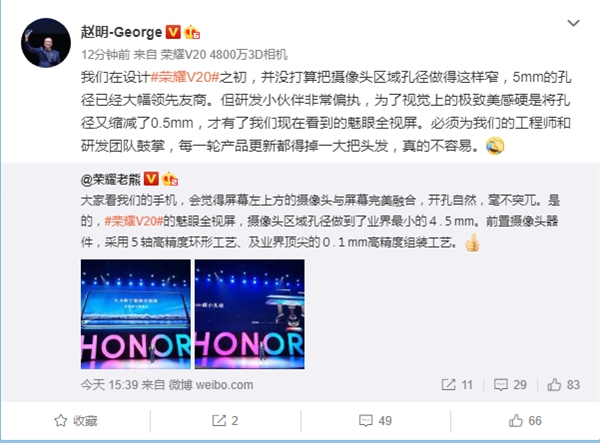Click the 赵明-George username link
Viewport: 600px width, 443px height.
121,32
